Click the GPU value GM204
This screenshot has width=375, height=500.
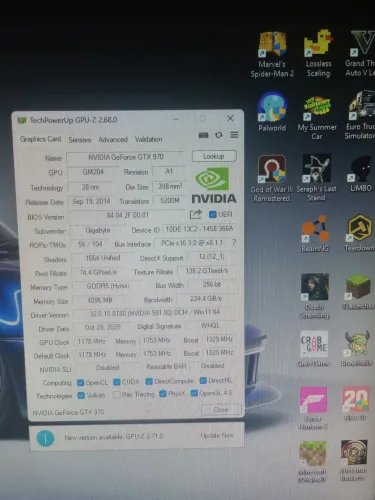[x=93, y=172]
